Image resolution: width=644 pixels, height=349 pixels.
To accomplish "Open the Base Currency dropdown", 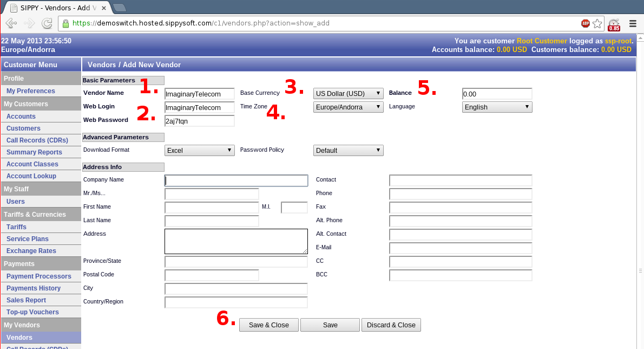I will click(349, 93).
